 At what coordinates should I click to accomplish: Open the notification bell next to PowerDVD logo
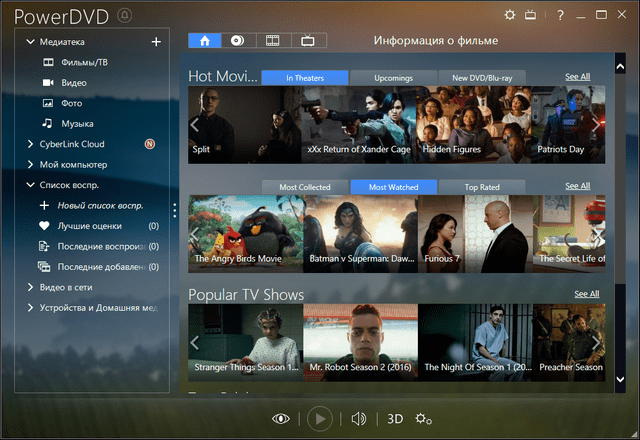pos(124,16)
